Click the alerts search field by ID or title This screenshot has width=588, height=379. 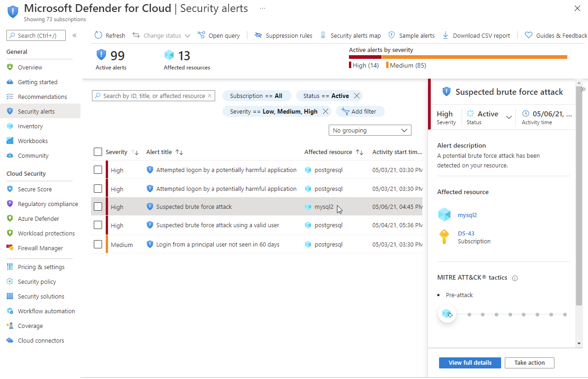(x=154, y=96)
